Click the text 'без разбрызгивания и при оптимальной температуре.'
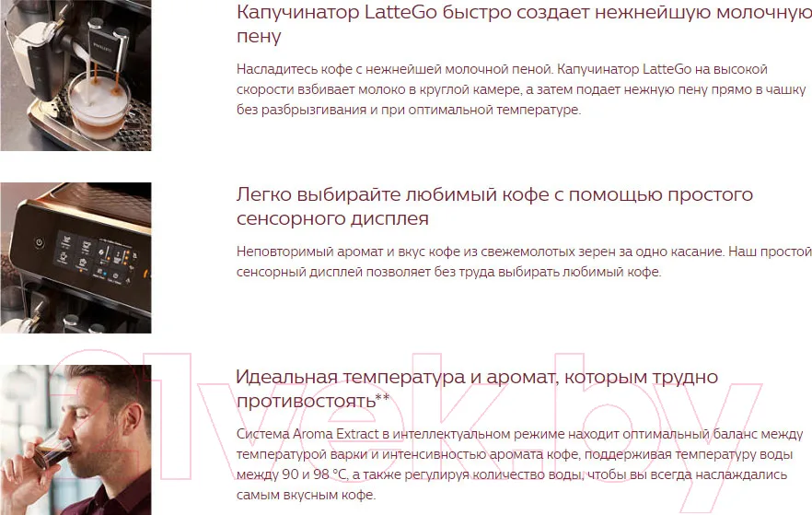 [409, 110]
